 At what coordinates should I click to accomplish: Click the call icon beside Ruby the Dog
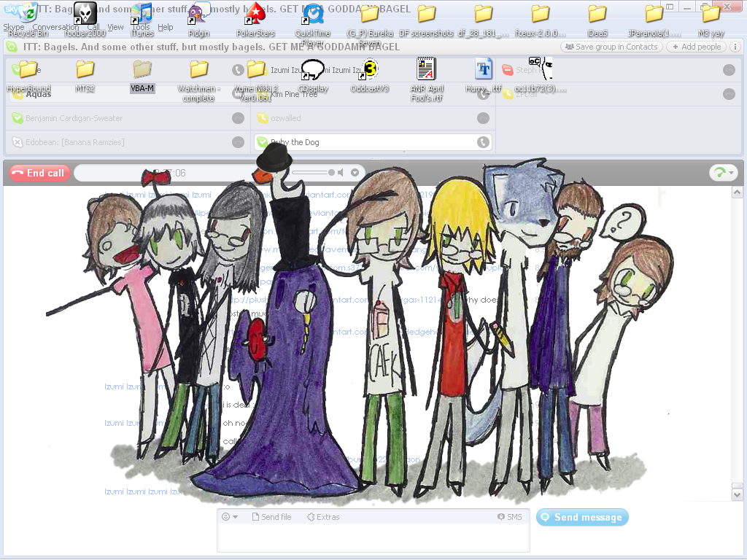pos(483,142)
